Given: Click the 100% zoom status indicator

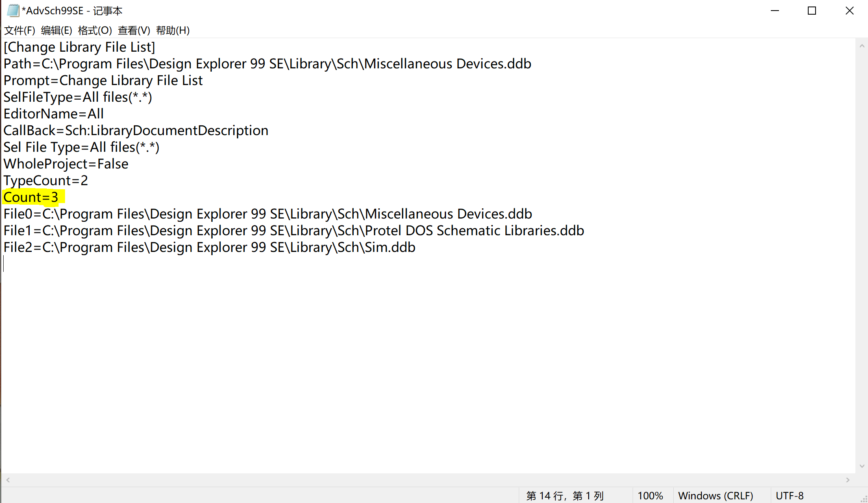Looking at the screenshot, I should click(650, 496).
